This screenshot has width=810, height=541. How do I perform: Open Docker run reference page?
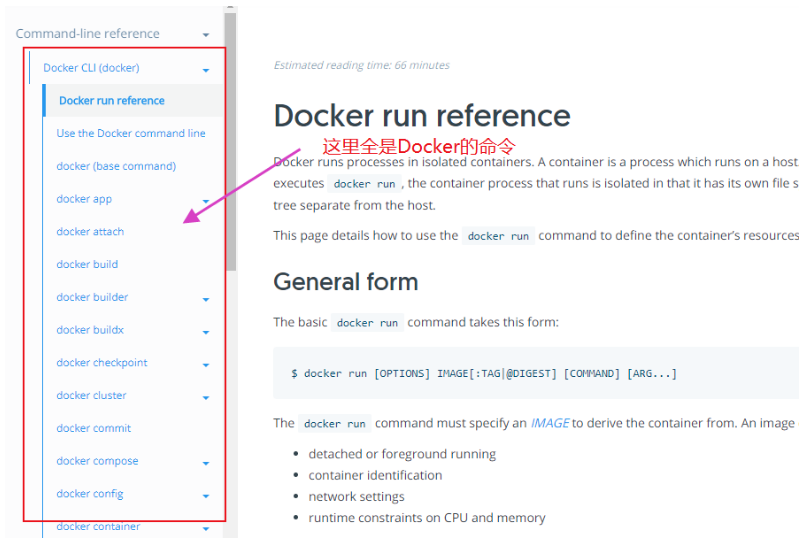point(112,100)
